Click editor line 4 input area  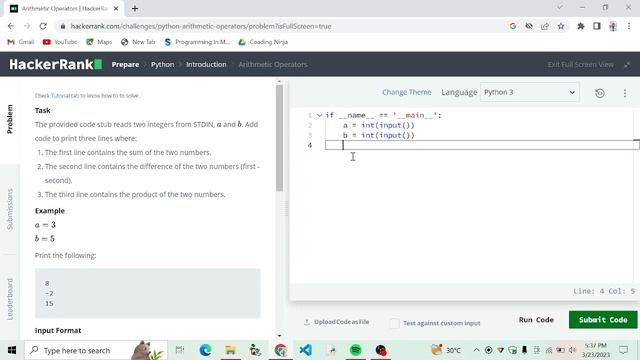pyautogui.click(x=482, y=145)
